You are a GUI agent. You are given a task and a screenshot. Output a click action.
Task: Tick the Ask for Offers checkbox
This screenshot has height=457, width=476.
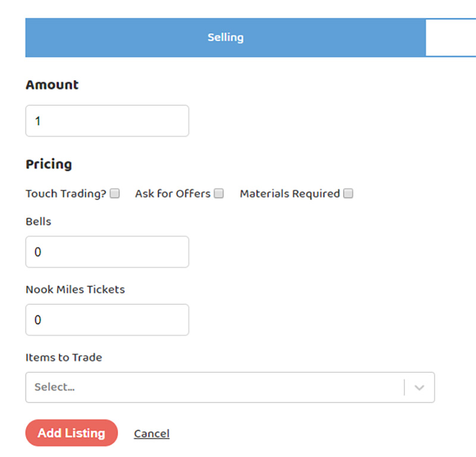tap(219, 193)
